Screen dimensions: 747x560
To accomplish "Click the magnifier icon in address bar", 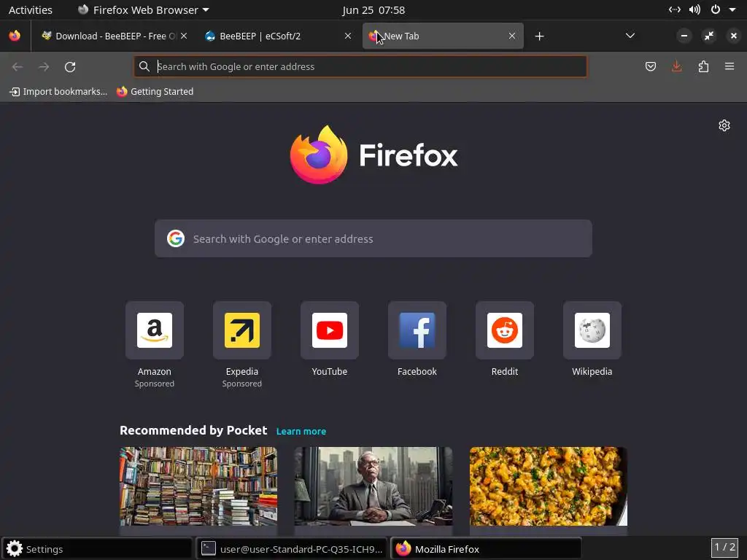I will click(x=144, y=66).
